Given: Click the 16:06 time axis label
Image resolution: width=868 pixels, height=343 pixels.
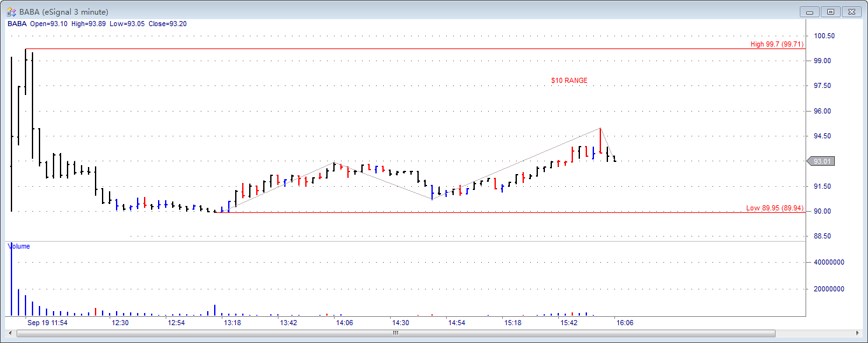Looking at the screenshot, I should 625,323.
